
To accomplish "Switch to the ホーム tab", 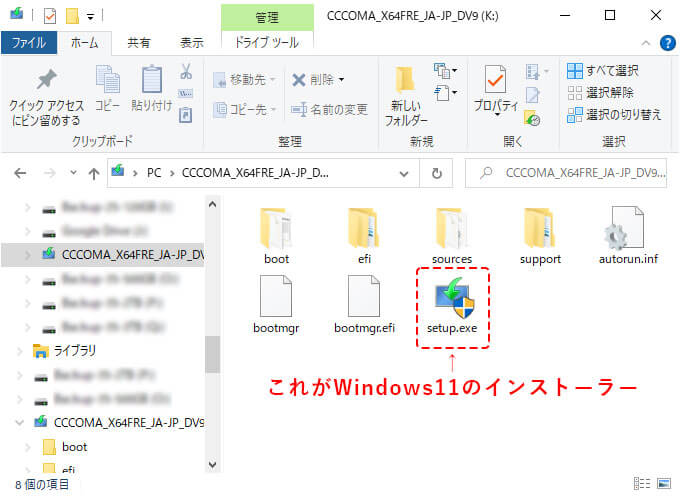I will pyautogui.click(x=85, y=43).
